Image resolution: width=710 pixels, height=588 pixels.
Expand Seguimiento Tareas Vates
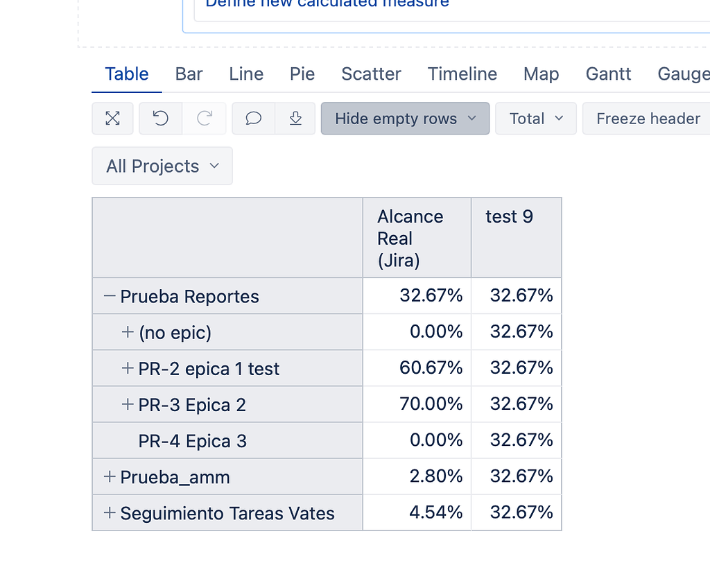110,512
